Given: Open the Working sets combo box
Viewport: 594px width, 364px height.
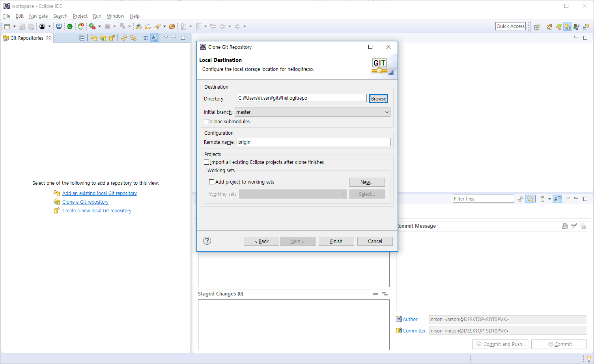Looking at the screenshot, I should tap(293, 194).
